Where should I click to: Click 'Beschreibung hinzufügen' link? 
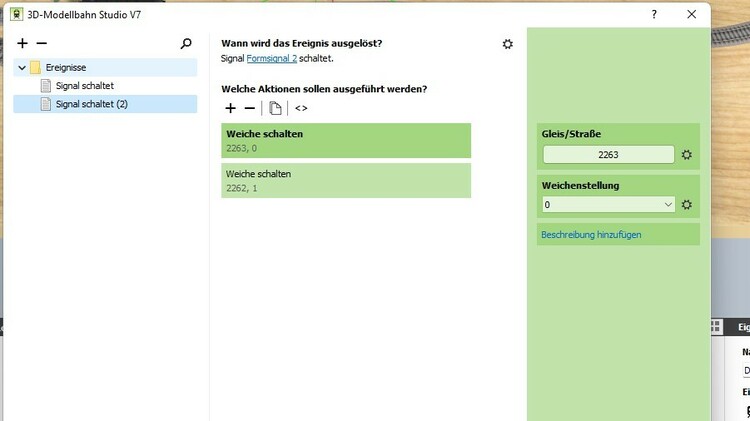[591, 235]
